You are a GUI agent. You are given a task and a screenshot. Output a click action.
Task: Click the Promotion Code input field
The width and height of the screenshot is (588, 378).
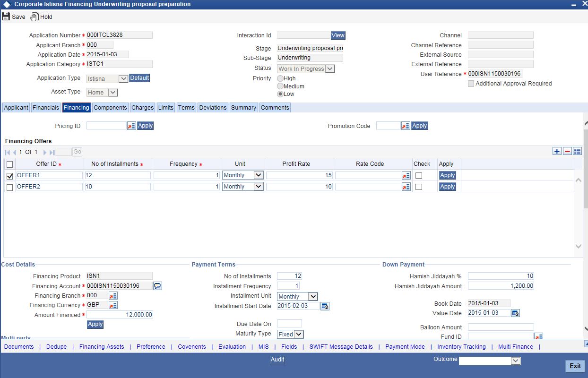388,126
